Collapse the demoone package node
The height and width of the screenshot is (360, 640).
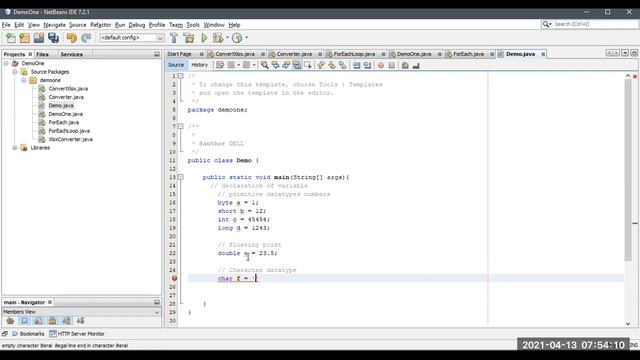click(x=24, y=80)
